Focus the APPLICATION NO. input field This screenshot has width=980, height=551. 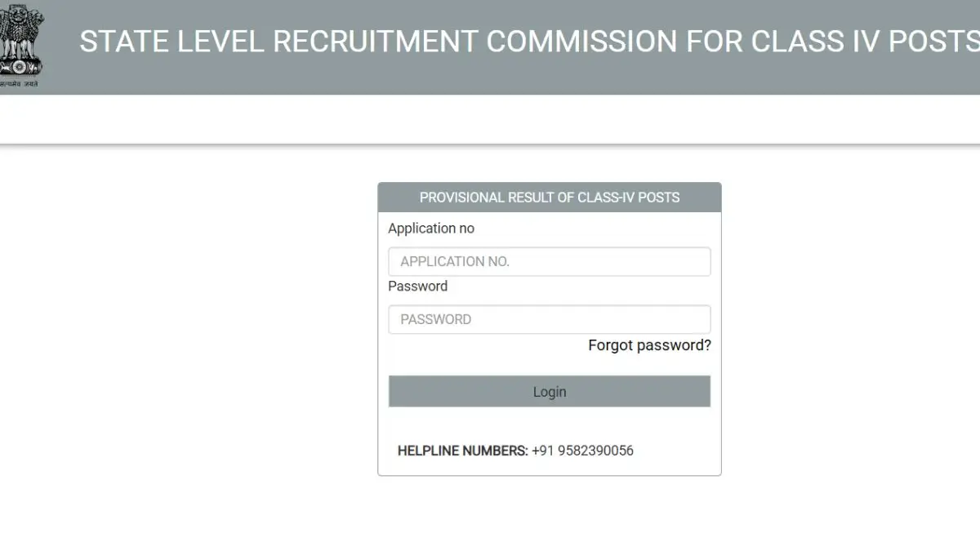coord(549,262)
